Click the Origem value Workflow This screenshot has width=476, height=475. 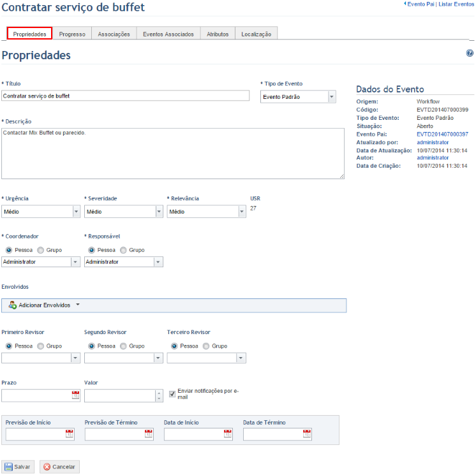[428, 101]
